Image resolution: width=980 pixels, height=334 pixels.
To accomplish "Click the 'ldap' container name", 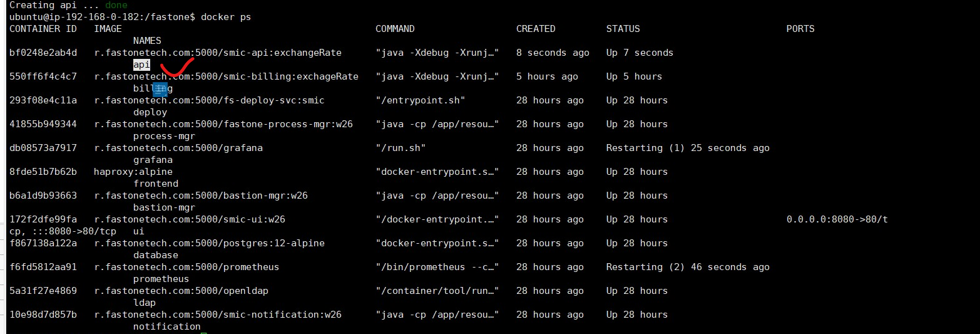I will click(x=145, y=303).
